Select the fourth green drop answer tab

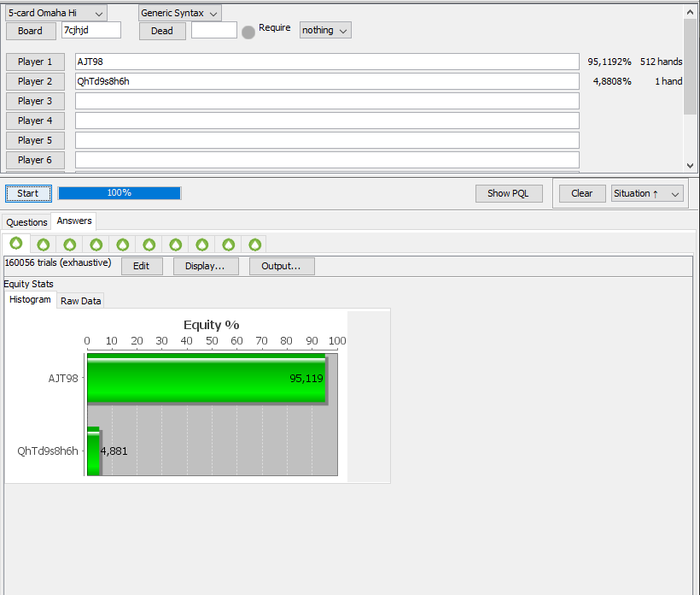click(x=96, y=244)
